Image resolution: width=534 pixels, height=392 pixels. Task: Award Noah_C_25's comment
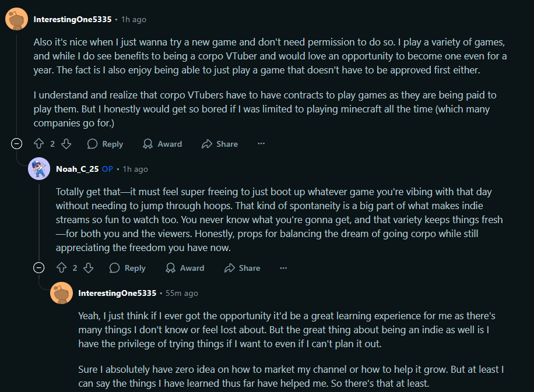185,268
